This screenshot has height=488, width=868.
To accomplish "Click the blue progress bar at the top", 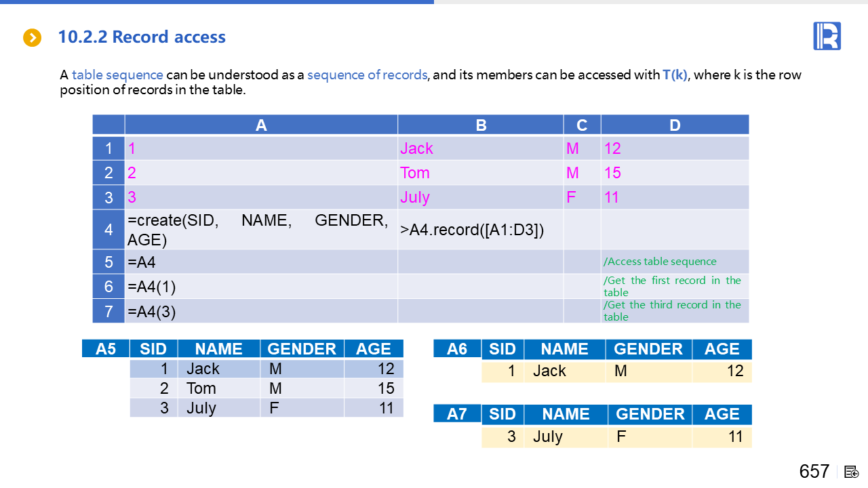I will tap(217, 2).
